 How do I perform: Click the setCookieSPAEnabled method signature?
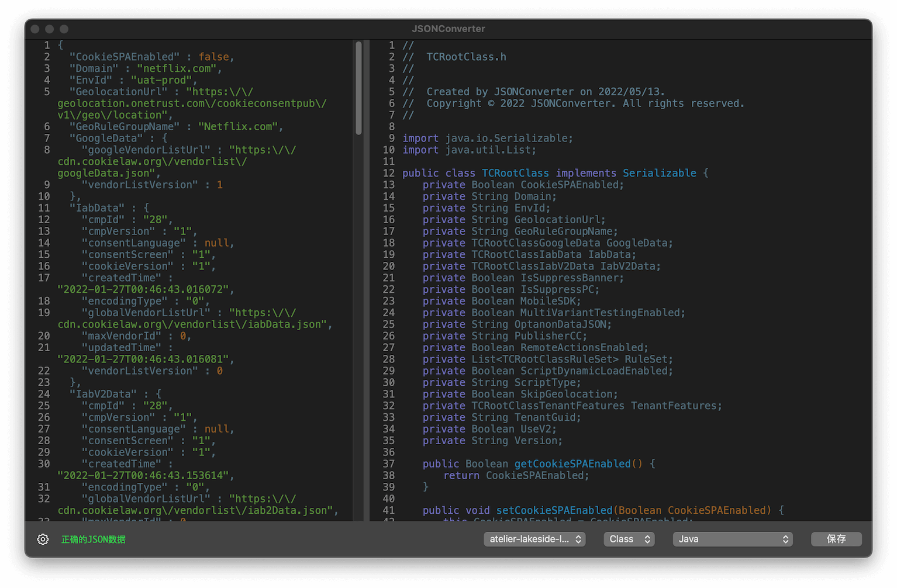tap(603, 510)
